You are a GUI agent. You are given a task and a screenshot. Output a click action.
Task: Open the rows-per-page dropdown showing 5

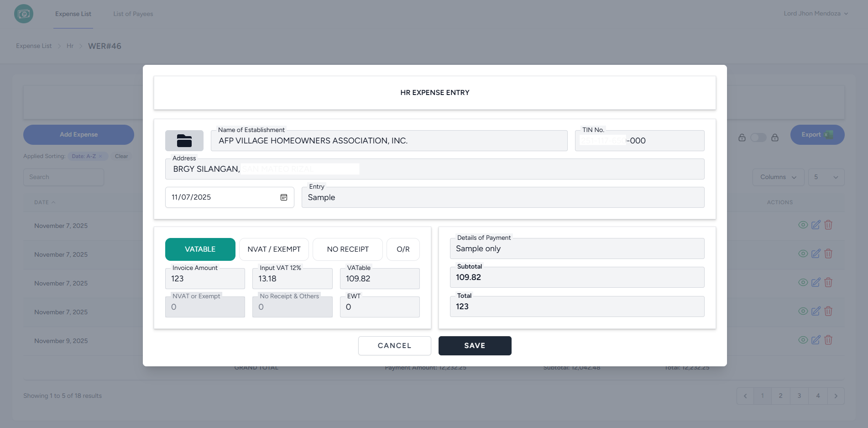pos(826,177)
